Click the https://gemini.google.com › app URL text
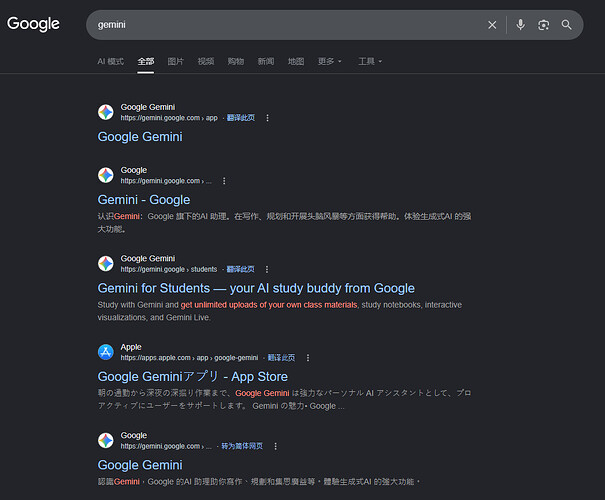Screen dimensions: 605x500 (169, 118)
